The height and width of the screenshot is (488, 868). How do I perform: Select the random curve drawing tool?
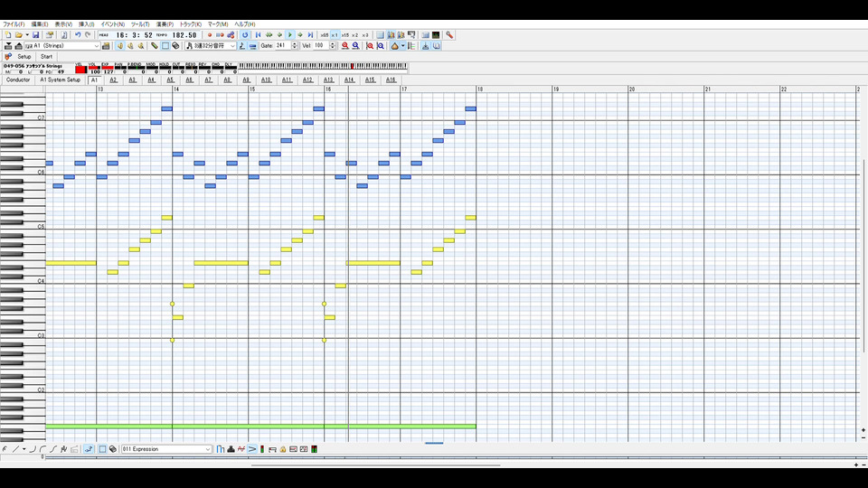[63, 449]
